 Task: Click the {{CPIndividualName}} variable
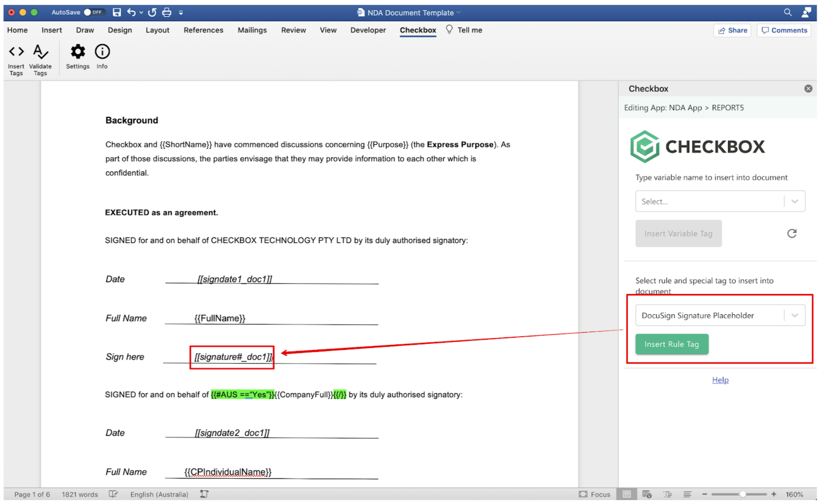coord(228,472)
